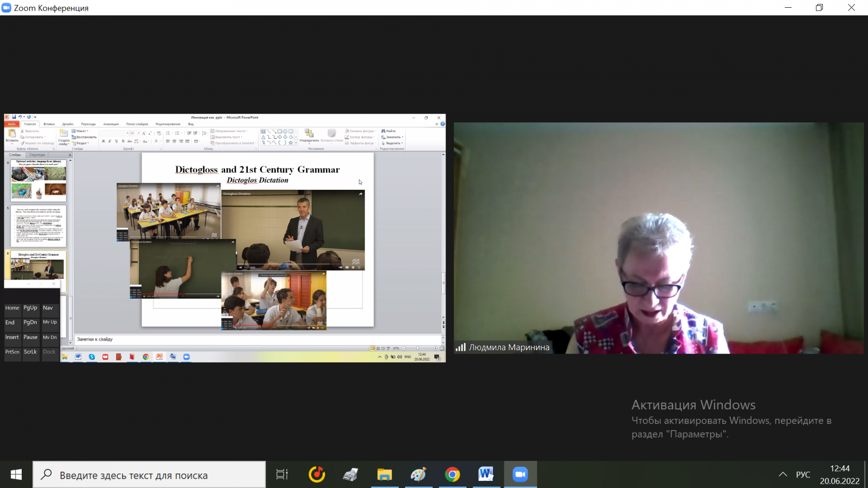This screenshot has height=488, width=868.
Task: Toggle text shadow (S) formatting
Action: [x=123, y=141]
